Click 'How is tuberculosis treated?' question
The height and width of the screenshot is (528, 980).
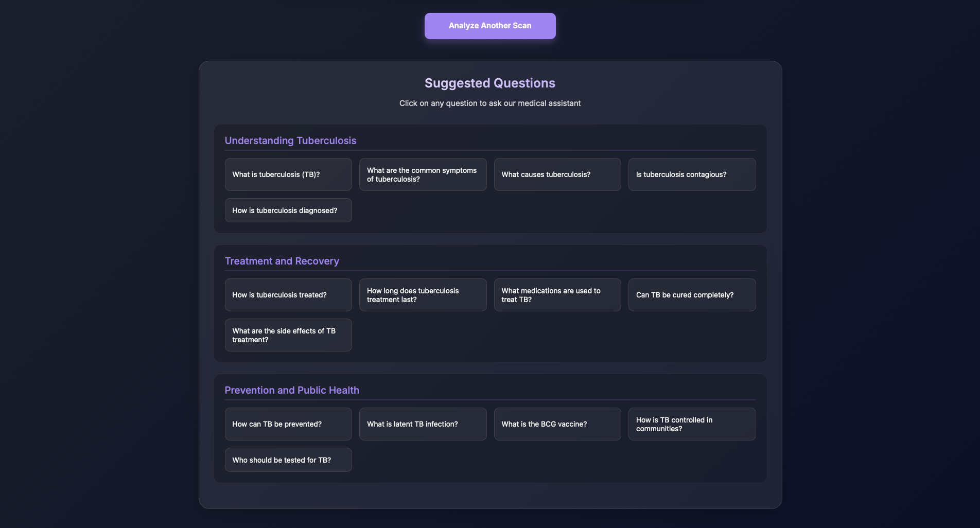[x=288, y=295]
